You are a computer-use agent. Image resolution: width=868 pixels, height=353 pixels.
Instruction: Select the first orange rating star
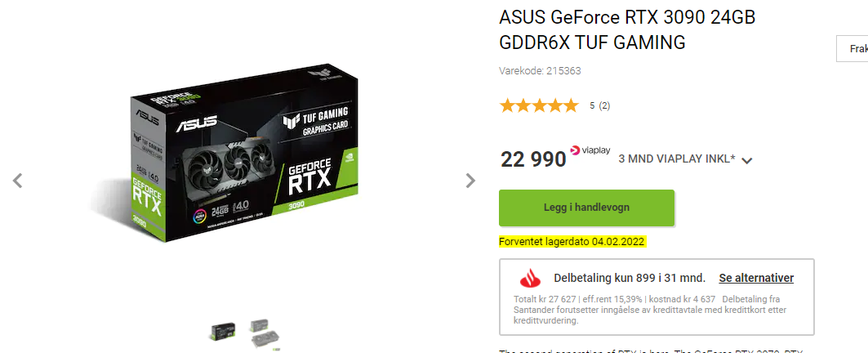point(507,105)
